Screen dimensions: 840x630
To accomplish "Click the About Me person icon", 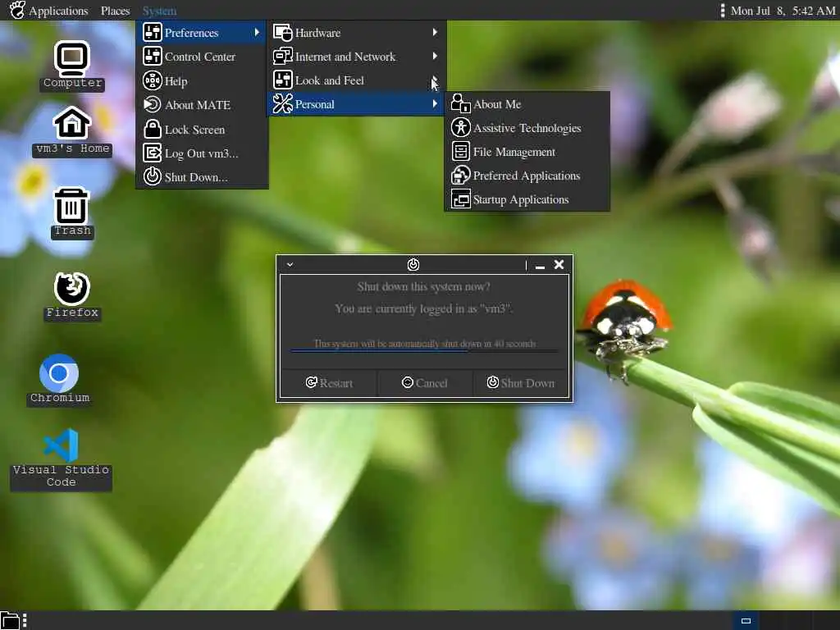I will click(460, 103).
